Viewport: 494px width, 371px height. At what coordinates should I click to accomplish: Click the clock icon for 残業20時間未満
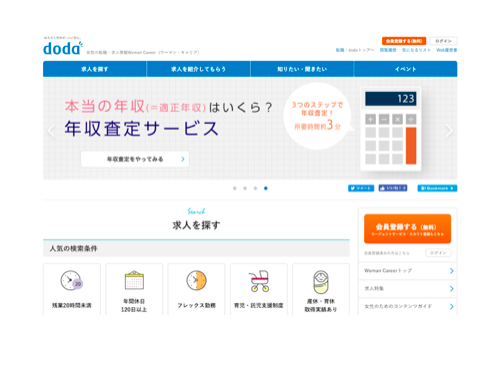coord(71,280)
